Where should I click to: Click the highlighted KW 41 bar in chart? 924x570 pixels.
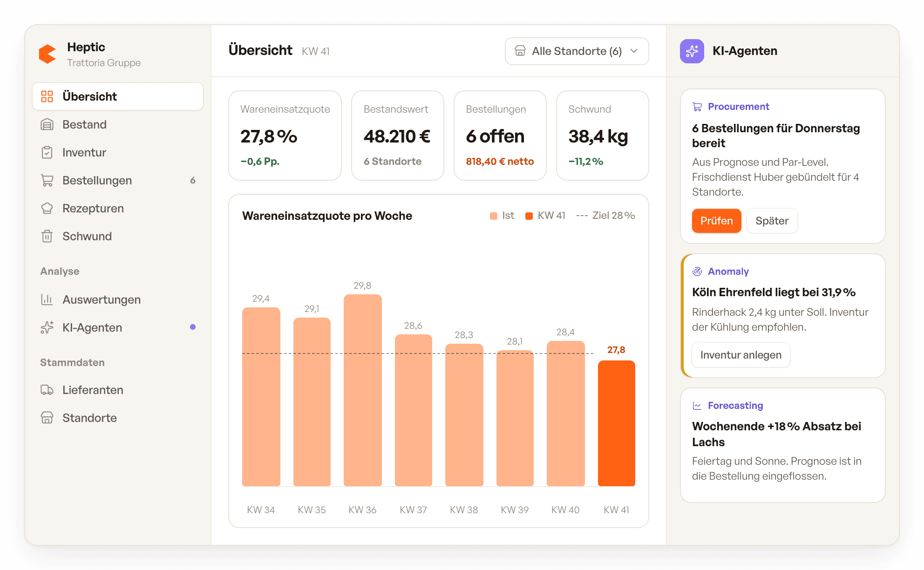[x=617, y=423]
